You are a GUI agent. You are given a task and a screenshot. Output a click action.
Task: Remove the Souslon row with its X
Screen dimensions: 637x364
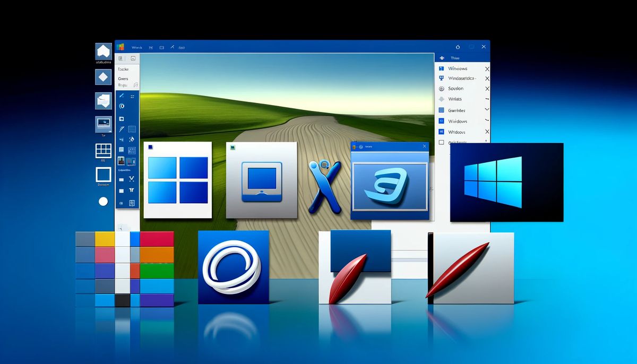pos(487,89)
